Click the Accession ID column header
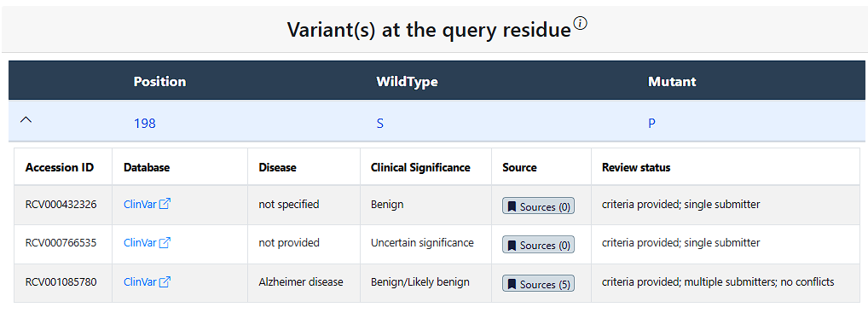This screenshot has width=868, height=313. (59, 167)
